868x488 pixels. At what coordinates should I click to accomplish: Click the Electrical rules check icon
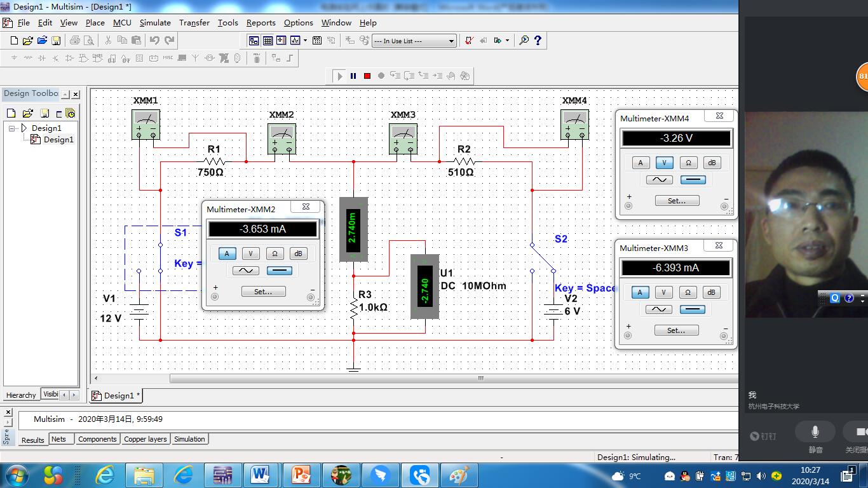(469, 41)
